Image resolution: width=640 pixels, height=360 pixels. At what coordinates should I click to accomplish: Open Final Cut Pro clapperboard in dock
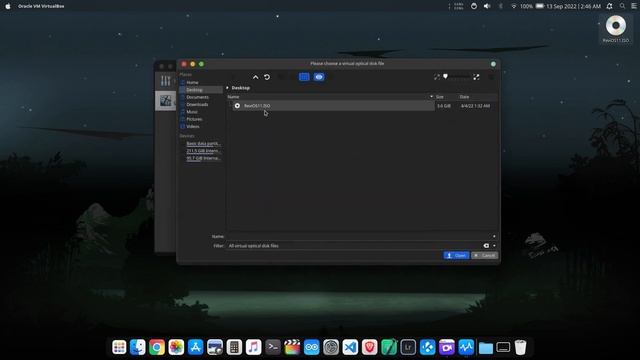(x=292, y=347)
